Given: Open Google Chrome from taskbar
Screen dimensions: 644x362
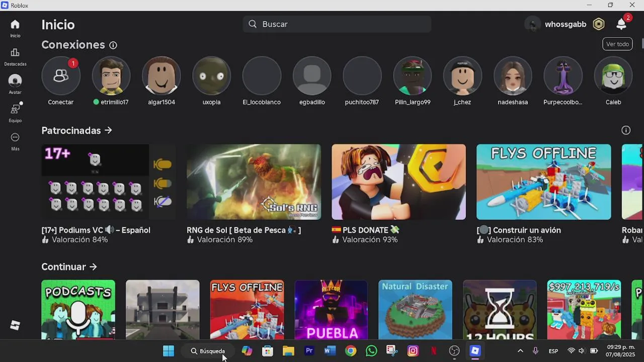Looking at the screenshot, I should [x=351, y=351].
